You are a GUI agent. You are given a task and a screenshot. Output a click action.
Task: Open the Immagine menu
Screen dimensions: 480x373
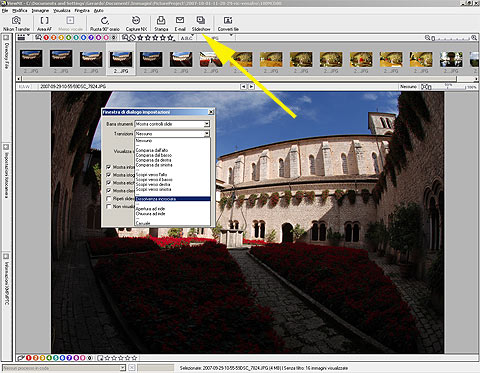(x=40, y=11)
